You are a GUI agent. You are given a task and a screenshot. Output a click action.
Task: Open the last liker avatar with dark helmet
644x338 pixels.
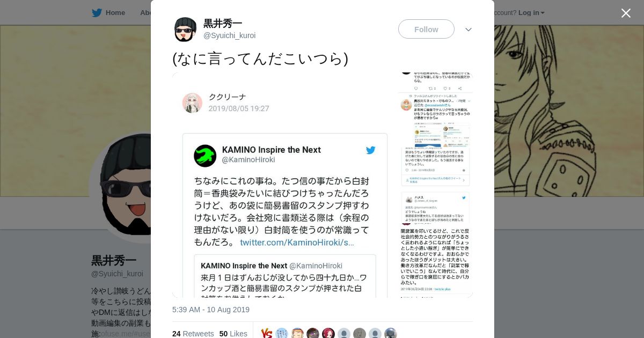[x=391, y=333]
